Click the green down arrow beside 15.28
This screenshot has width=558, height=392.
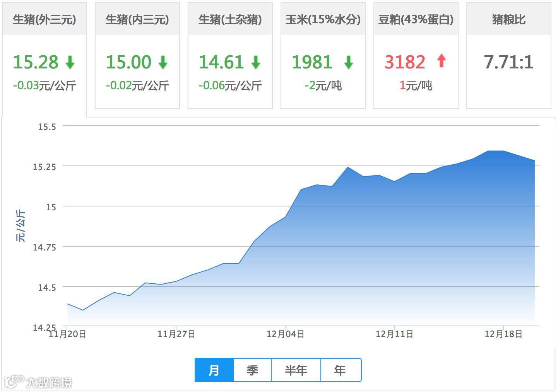coord(70,62)
